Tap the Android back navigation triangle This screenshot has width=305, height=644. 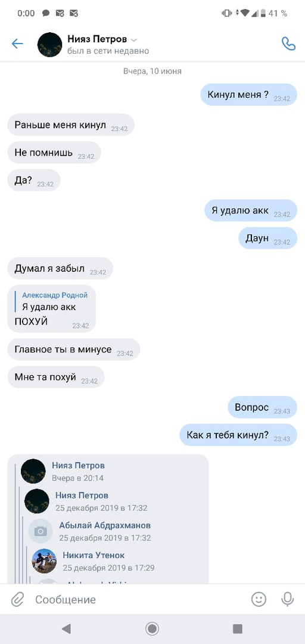[66, 628]
